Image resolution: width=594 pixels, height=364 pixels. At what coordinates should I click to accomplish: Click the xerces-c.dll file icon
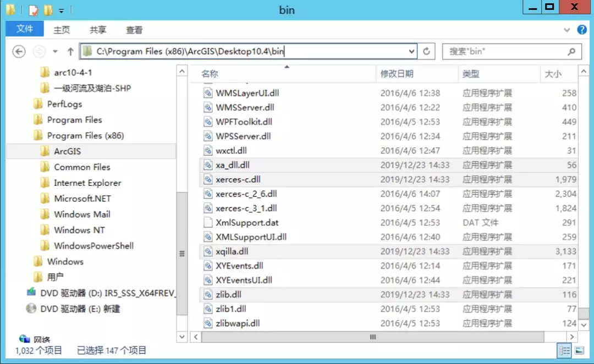click(x=207, y=180)
